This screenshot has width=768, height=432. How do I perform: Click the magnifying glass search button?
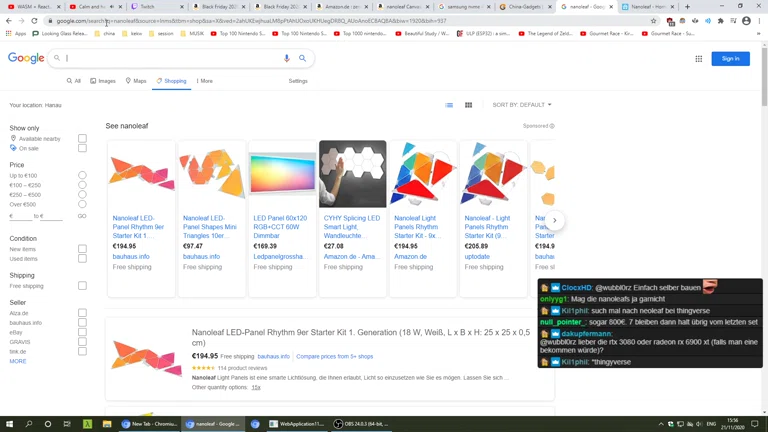point(302,59)
